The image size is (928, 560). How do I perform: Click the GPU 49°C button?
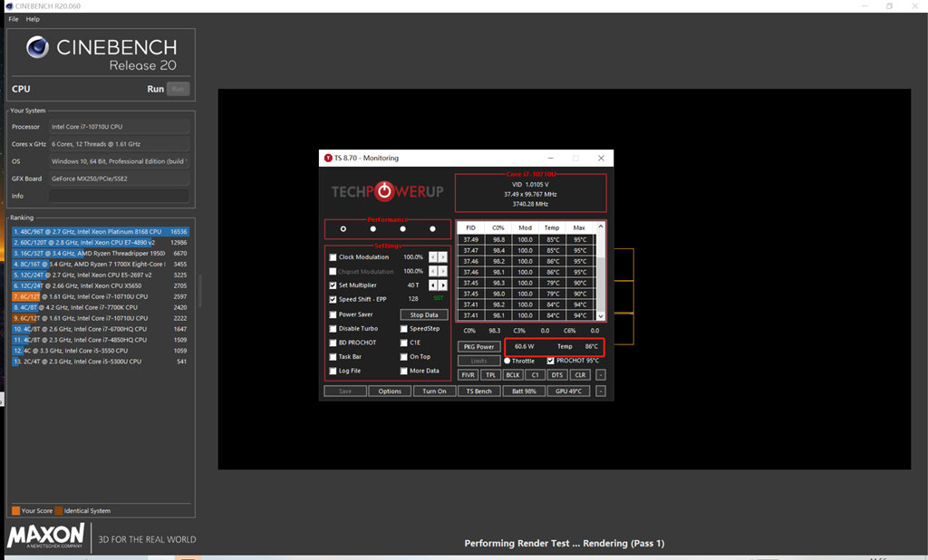(569, 391)
